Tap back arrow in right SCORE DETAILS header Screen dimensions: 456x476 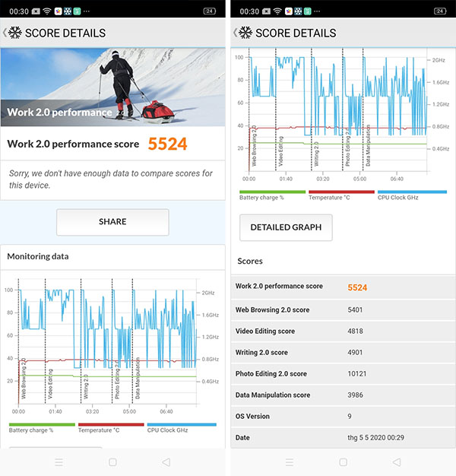tap(235, 33)
